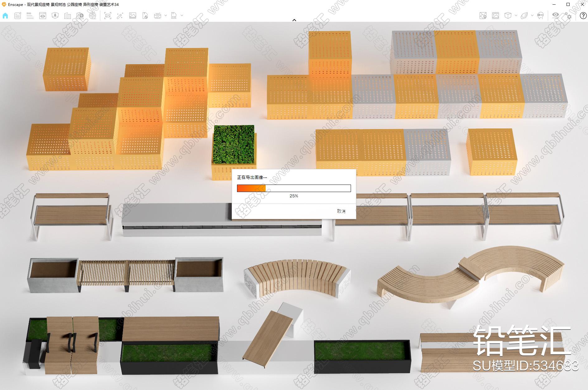Toggle the VR headset mode icon
The height and width of the screenshot is (390, 588).
(541, 16)
